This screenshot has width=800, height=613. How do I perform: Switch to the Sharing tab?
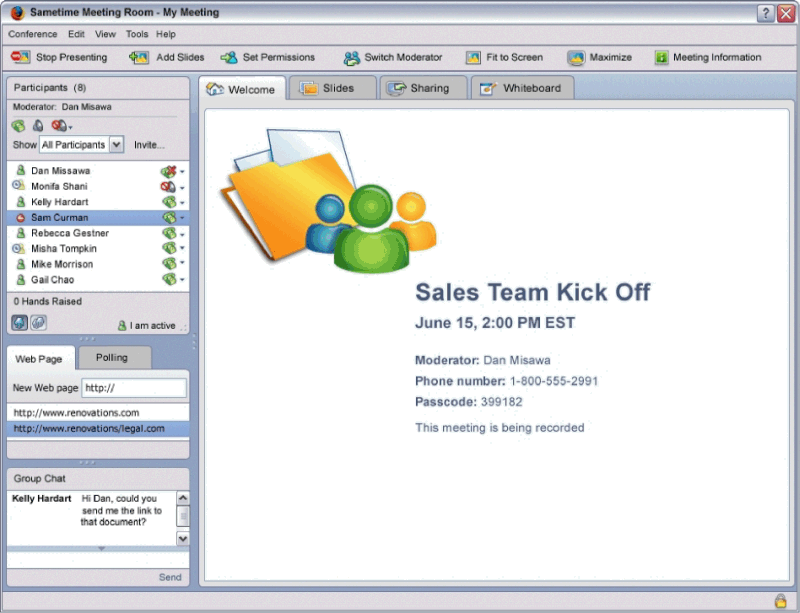click(x=423, y=88)
